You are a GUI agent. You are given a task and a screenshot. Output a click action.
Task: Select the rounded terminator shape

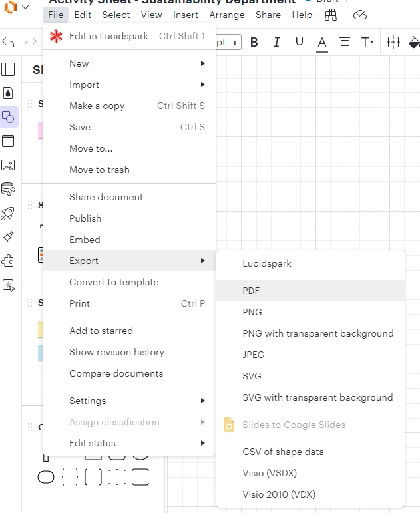[x=46, y=477]
